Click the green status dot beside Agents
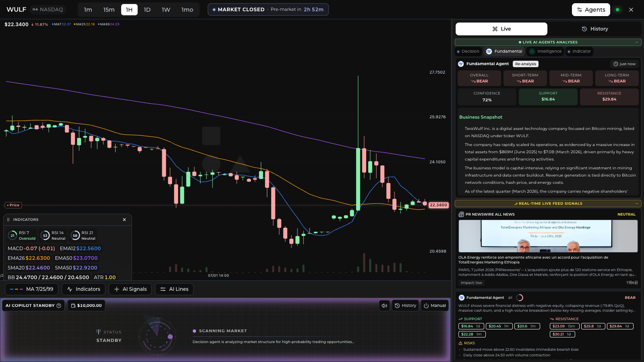The width and height of the screenshot is (644, 362). tap(617, 10)
